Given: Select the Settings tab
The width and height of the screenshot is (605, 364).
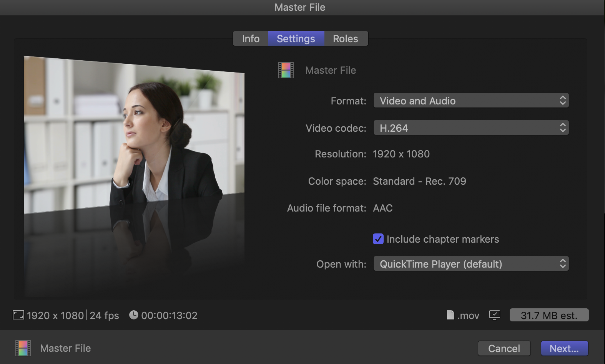Looking at the screenshot, I should tap(296, 39).
